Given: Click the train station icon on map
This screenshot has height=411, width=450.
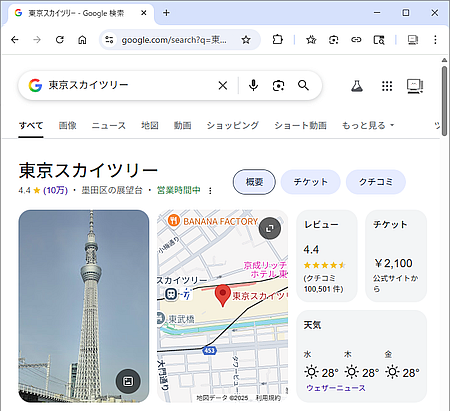Looking at the screenshot, I should tap(171, 294).
